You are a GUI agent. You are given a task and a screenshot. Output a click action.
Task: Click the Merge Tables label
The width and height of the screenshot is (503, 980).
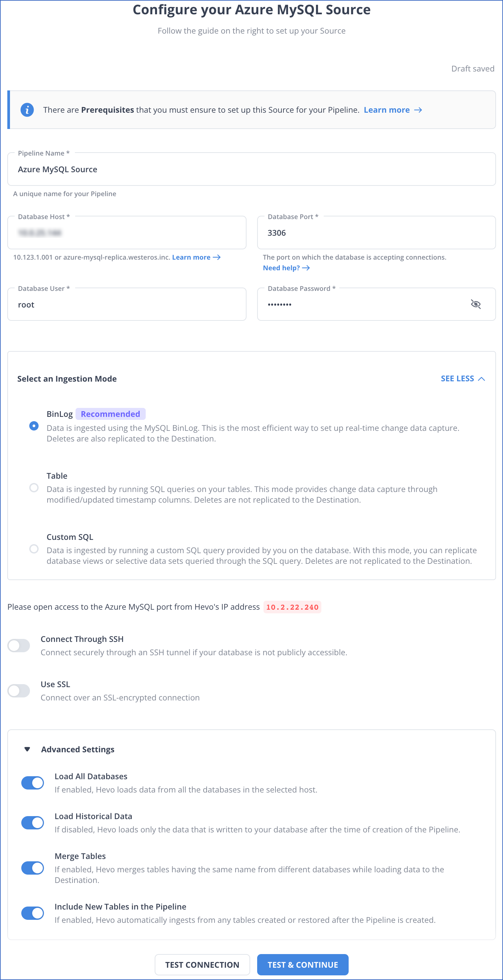click(x=80, y=856)
